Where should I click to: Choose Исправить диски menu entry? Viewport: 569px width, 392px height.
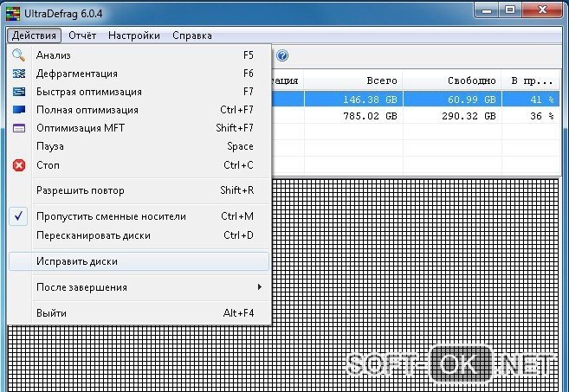tap(139, 261)
